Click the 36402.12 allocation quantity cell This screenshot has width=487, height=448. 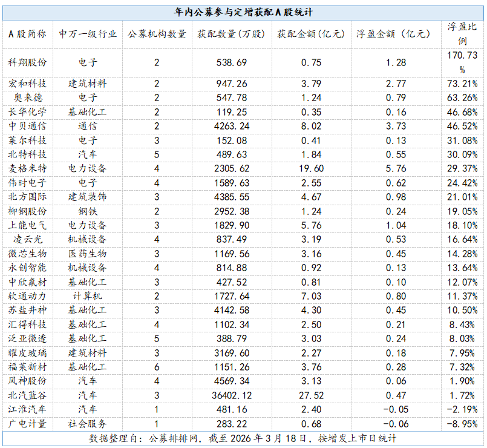231,395
